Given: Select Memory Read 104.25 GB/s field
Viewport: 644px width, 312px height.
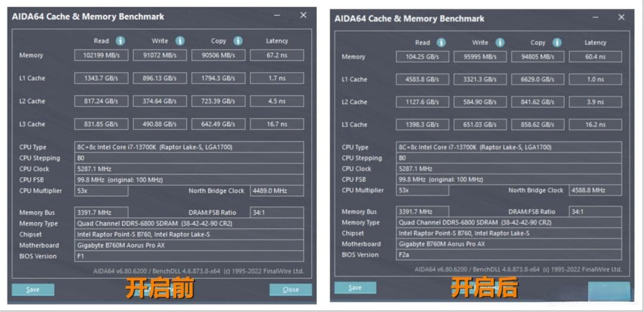Looking at the screenshot, I should point(422,57).
